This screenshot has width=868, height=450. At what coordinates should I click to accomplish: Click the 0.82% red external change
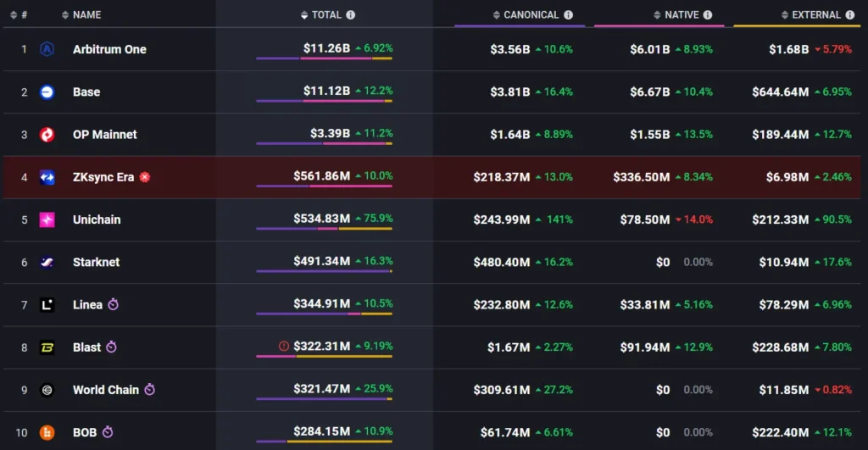point(834,390)
